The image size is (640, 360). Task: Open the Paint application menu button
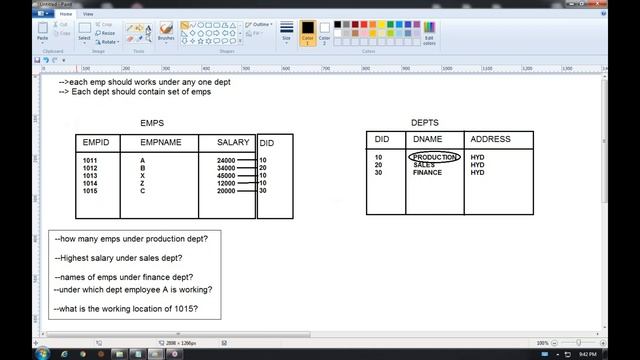pos(42,13)
